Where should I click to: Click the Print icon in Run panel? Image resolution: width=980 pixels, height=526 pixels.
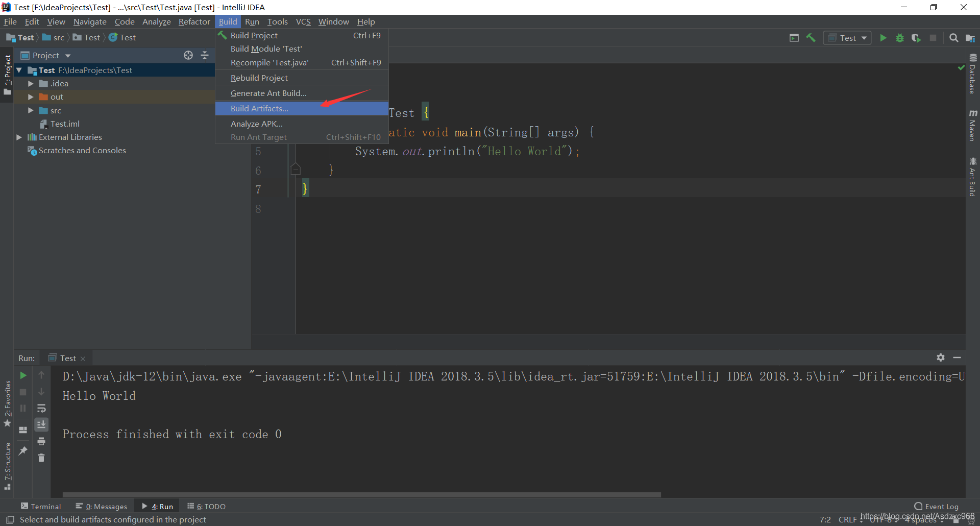click(x=41, y=441)
